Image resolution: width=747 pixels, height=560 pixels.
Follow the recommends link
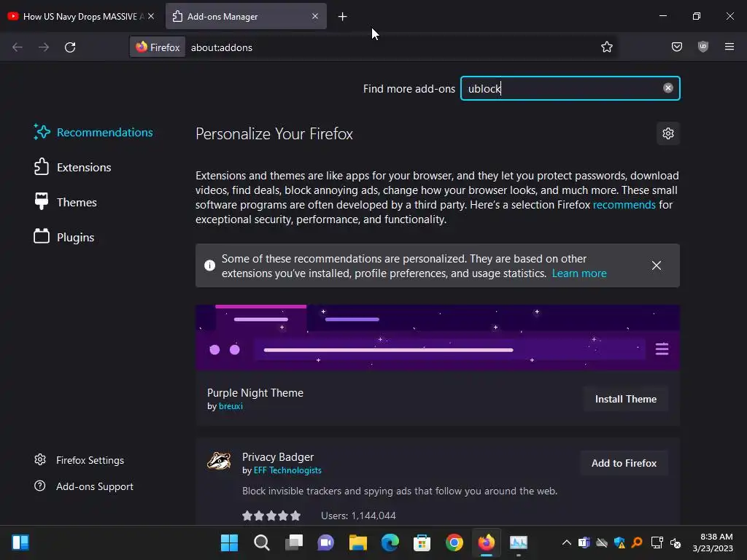624,205
